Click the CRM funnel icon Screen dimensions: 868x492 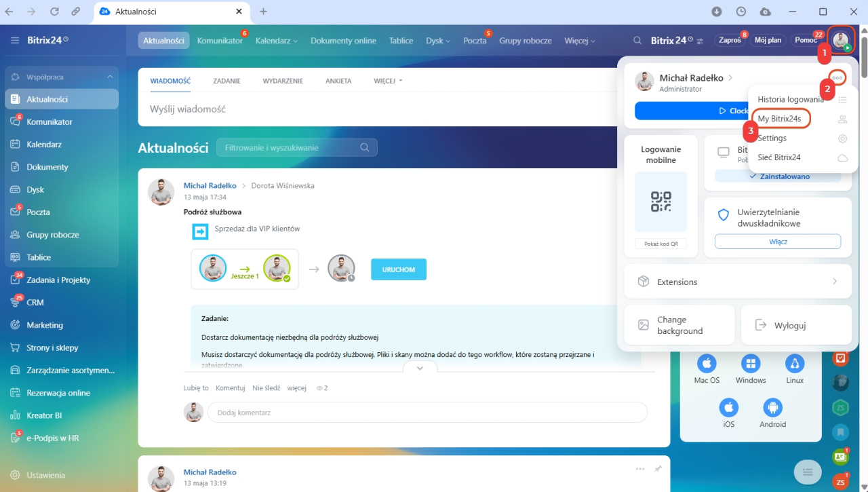tap(15, 303)
